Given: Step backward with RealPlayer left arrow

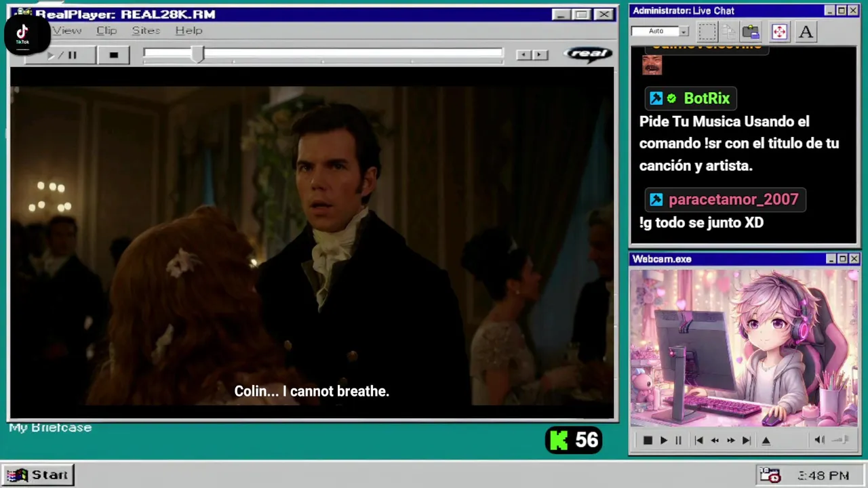Looking at the screenshot, I should pyautogui.click(x=523, y=55).
